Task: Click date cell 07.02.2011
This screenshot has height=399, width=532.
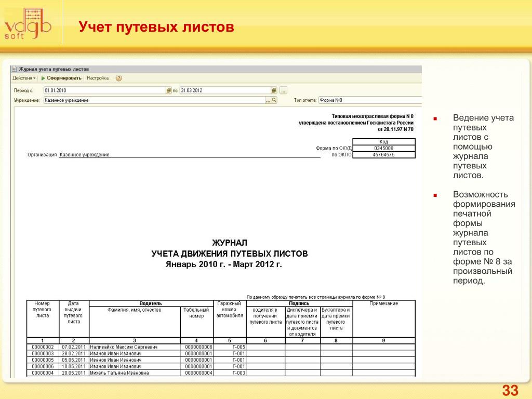Action: pos(74,347)
